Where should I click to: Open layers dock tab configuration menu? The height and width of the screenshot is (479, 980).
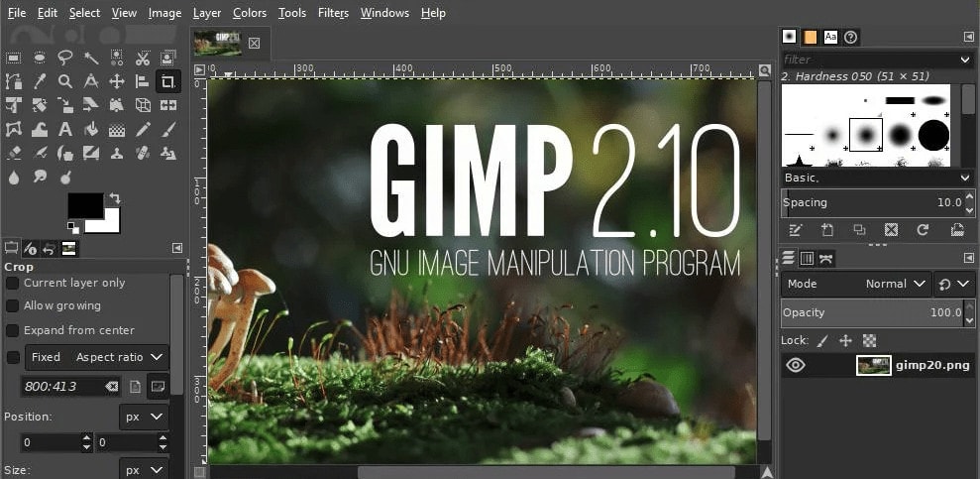[969, 258]
